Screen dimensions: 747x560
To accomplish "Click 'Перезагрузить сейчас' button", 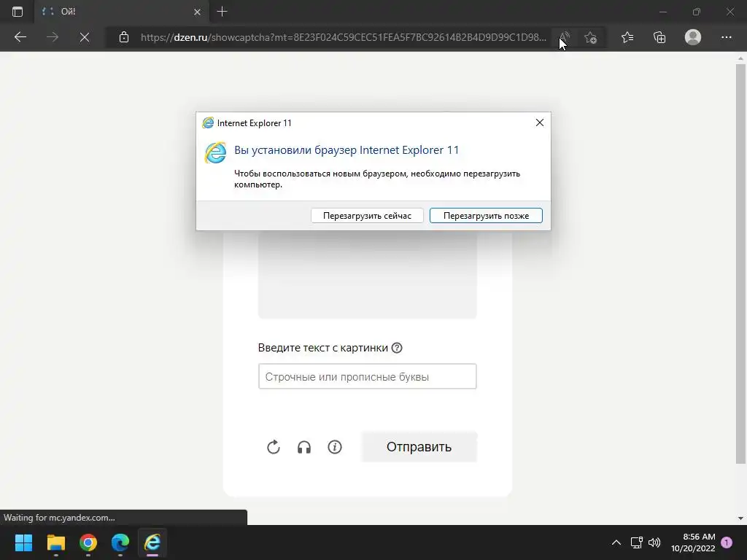I will click(x=367, y=216).
